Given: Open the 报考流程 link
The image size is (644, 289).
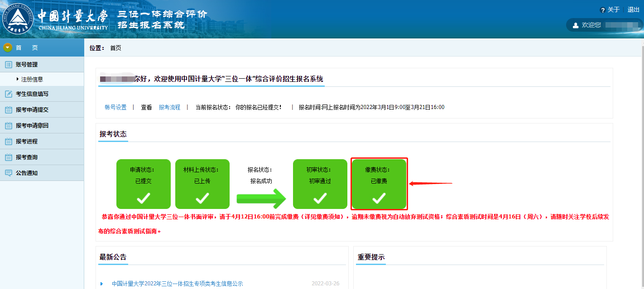Looking at the screenshot, I should point(169,107).
